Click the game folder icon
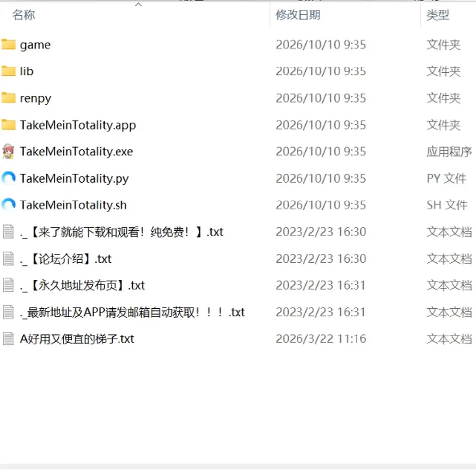This screenshot has width=476, height=470. tap(8, 44)
